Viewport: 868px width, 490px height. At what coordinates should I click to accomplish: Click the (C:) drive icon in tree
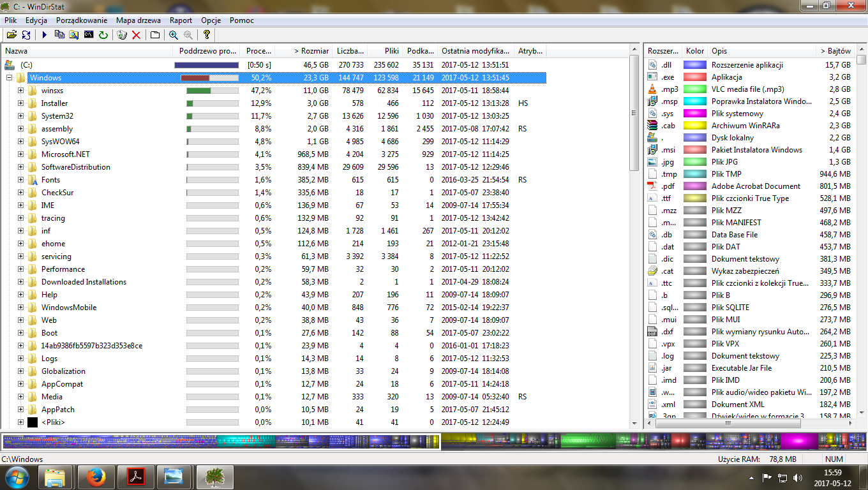pos(10,64)
